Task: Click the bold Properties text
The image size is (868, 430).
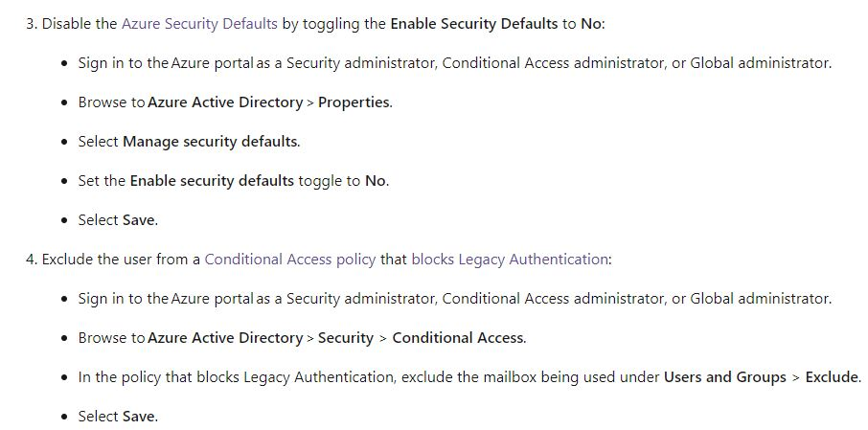Action: click(354, 102)
